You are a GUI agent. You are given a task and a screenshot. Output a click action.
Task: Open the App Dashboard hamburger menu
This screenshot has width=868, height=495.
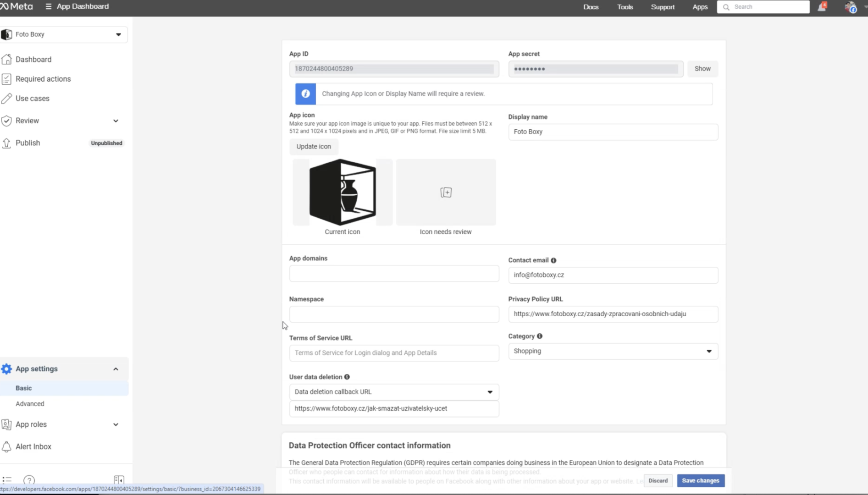coord(48,6)
